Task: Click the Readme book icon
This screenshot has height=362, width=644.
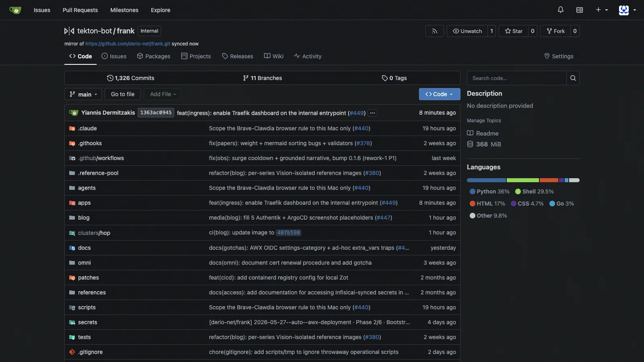Action: (x=470, y=133)
